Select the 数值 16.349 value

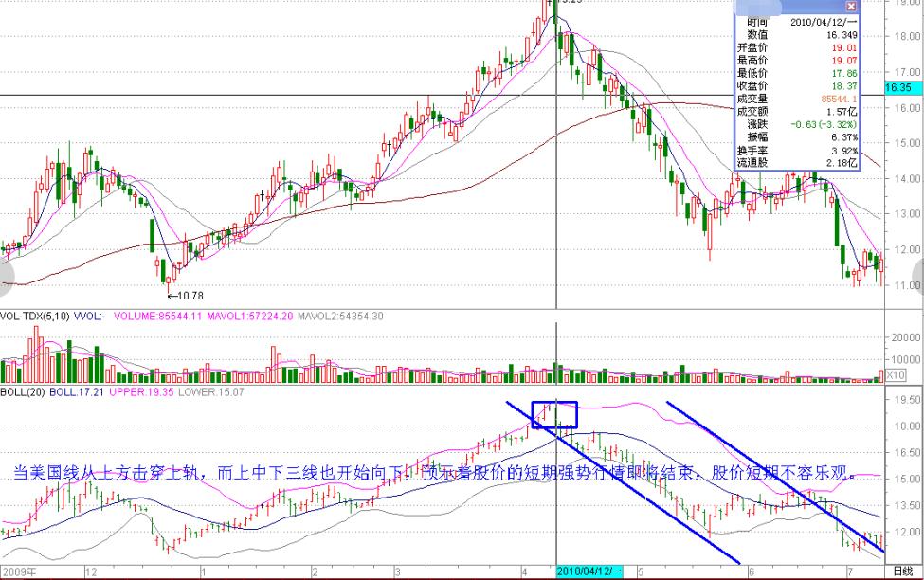coord(842,35)
